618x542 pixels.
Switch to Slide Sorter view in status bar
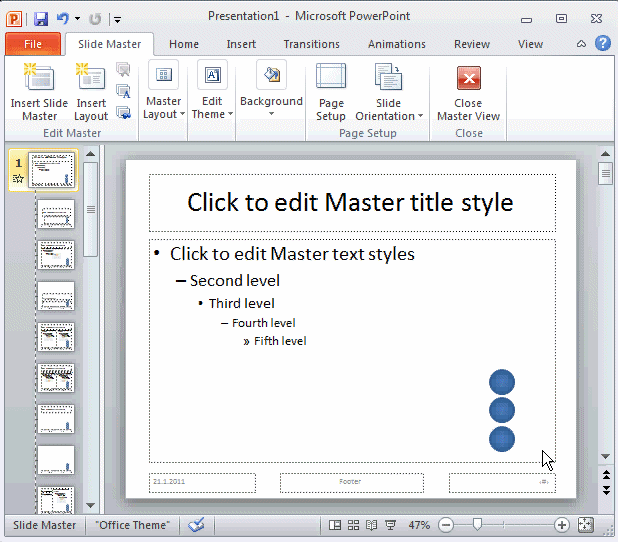click(354, 525)
